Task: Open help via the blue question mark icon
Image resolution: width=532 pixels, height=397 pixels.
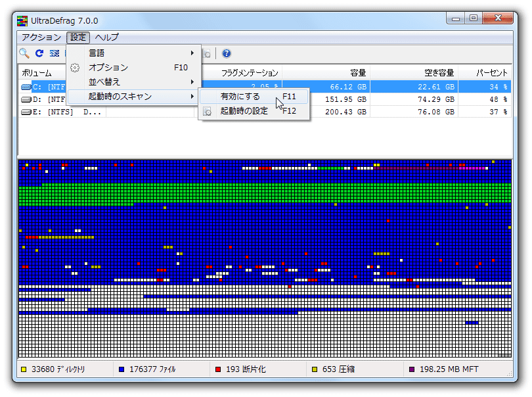Action: click(227, 53)
